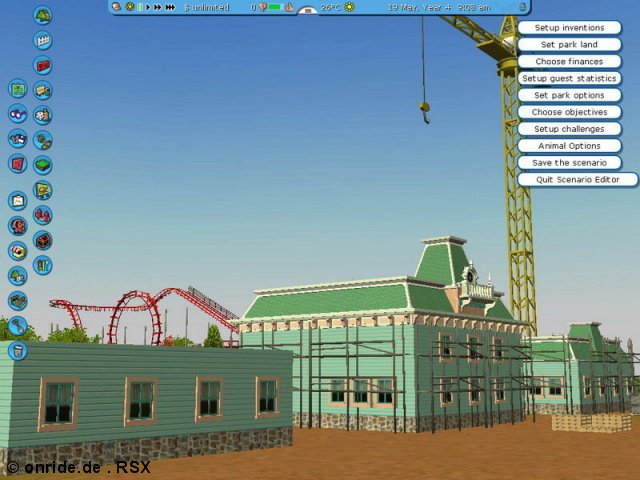
Task: Click the hand cursor icon in top bar
Action: [x=116, y=7]
